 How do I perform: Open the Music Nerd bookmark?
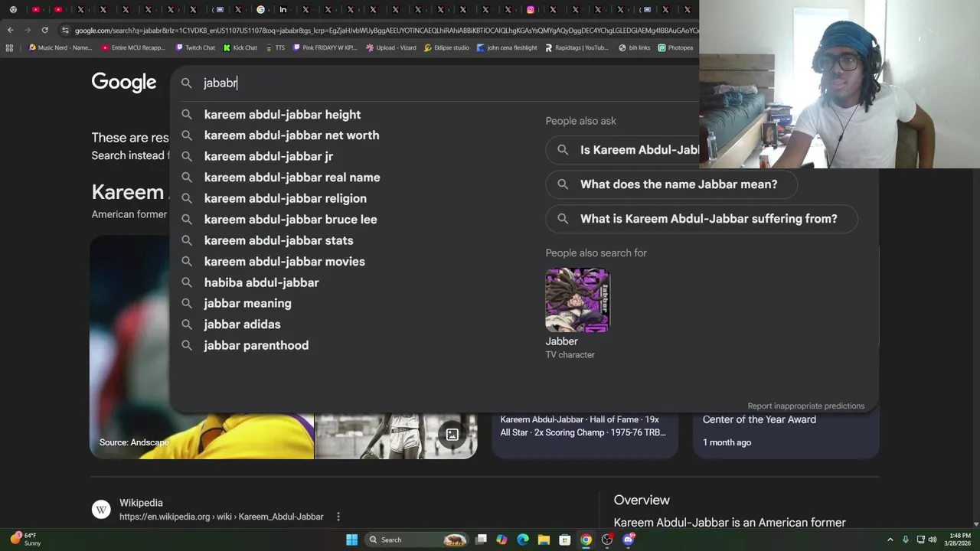60,47
